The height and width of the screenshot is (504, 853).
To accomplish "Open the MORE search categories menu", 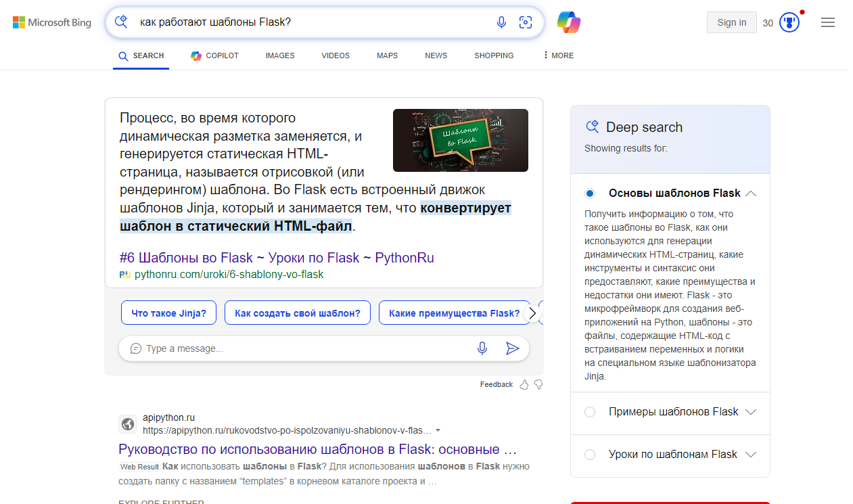I will click(x=559, y=55).
